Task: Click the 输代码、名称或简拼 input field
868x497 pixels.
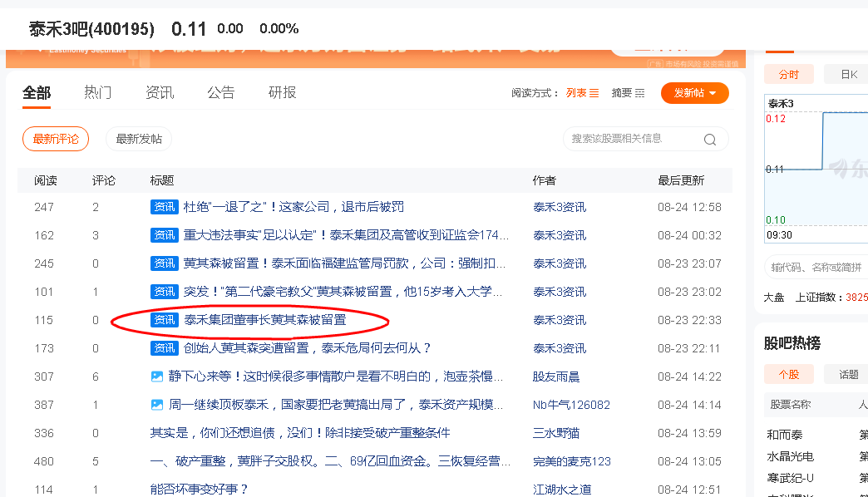Action: [x=816, y=268]
